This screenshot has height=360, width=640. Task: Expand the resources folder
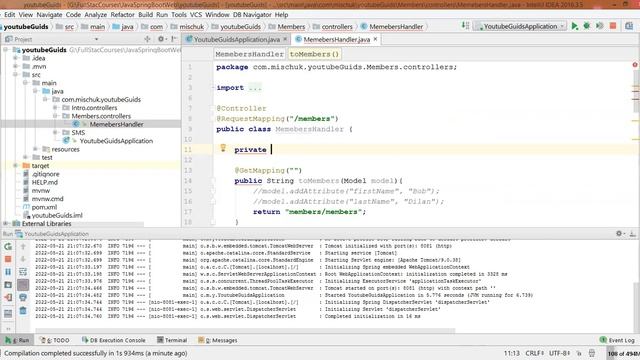[x=36, y=149]
